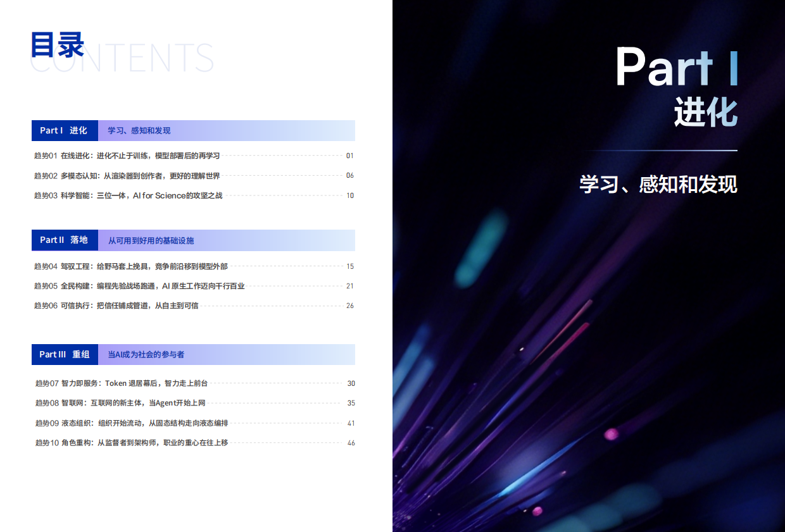The image size is (785, 532).
Task: Open 趋势03 科学智能 entry
Action: pos(129,195)
